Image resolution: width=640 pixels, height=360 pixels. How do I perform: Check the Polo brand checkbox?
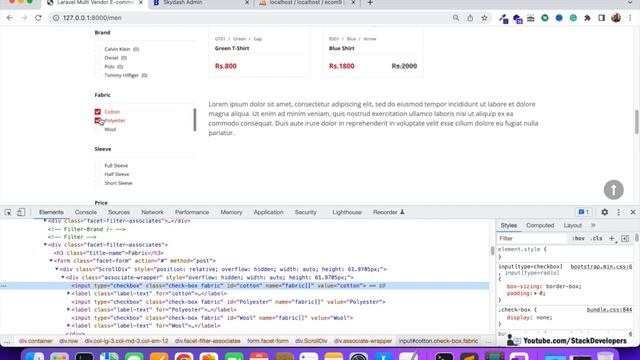[x=98, y=67]
